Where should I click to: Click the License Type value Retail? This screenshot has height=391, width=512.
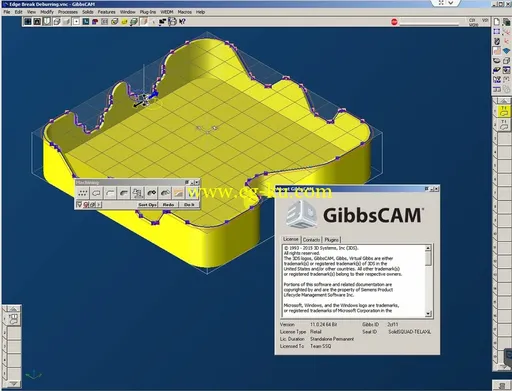(315, 332)
